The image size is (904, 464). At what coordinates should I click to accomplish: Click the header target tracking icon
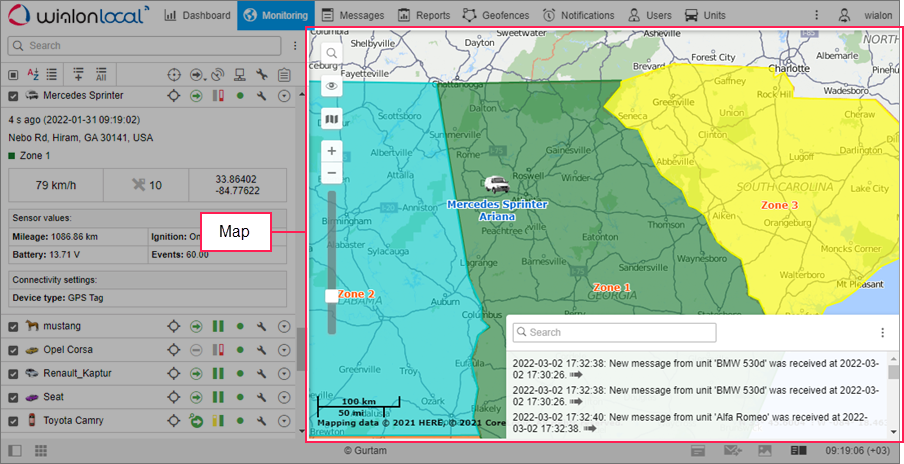click(x=174, y=75)
